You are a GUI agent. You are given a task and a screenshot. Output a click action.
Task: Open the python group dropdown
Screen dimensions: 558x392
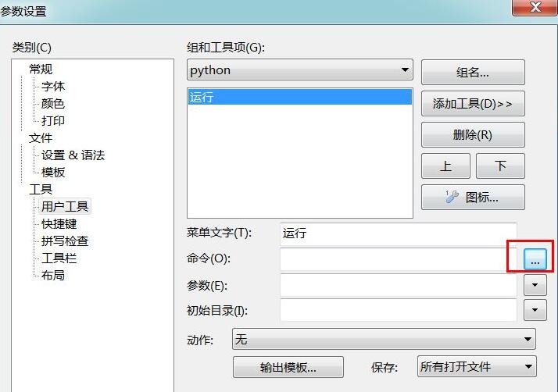[299, 69]
